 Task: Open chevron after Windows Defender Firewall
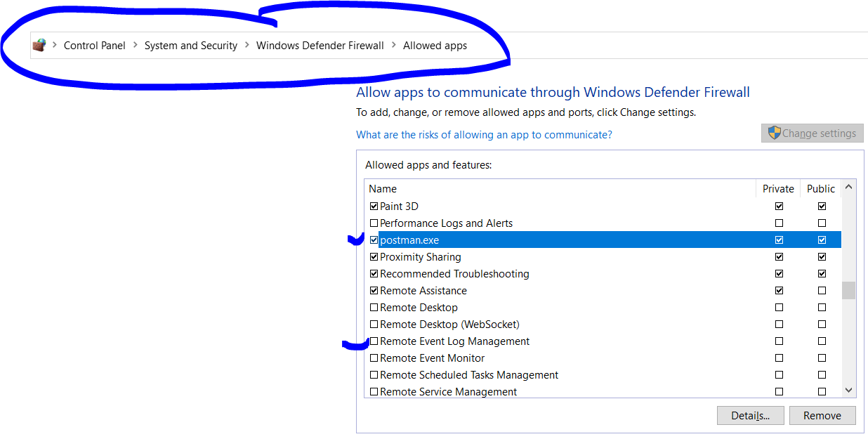393,45
